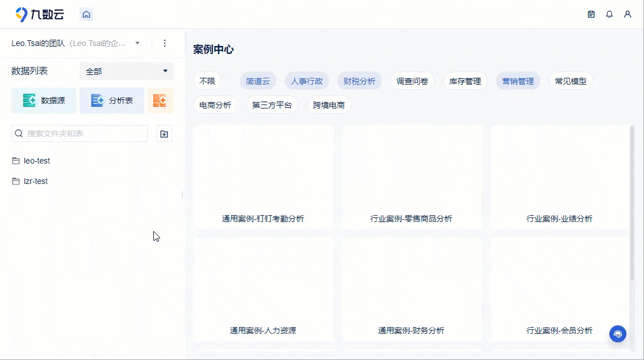This screenshot has height=360, width=644.
Task: Open the 通用案例-财务分析 case card
Action: pyautogui.click(x=412, y=289)
